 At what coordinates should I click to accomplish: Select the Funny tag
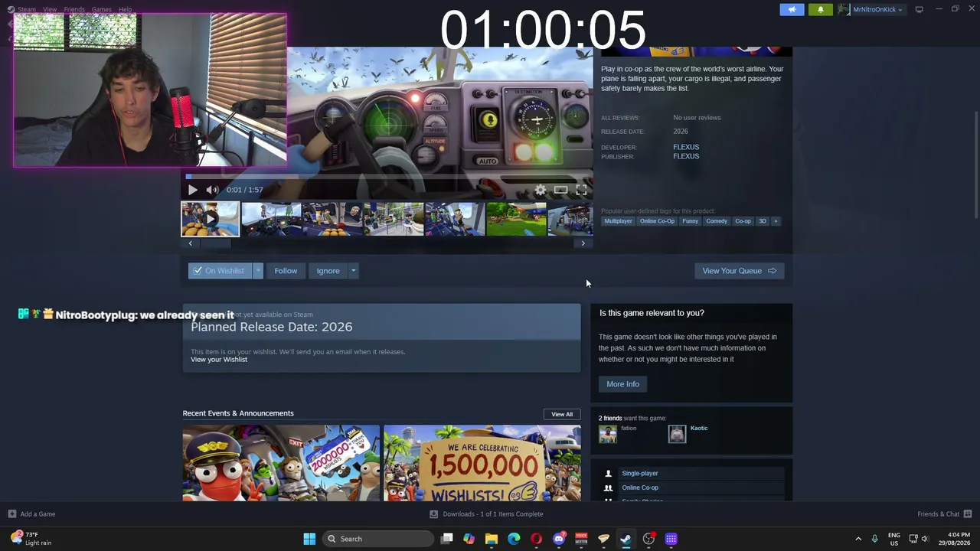(x=690, y=221)
